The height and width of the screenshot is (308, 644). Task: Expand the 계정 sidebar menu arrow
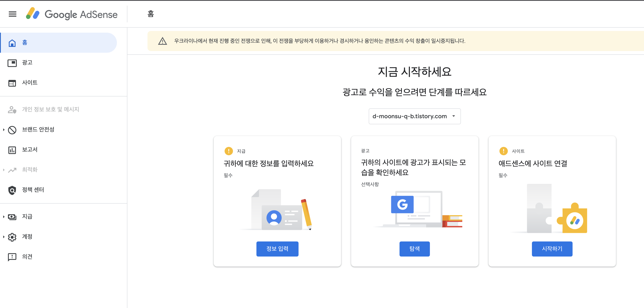(4, 237)
